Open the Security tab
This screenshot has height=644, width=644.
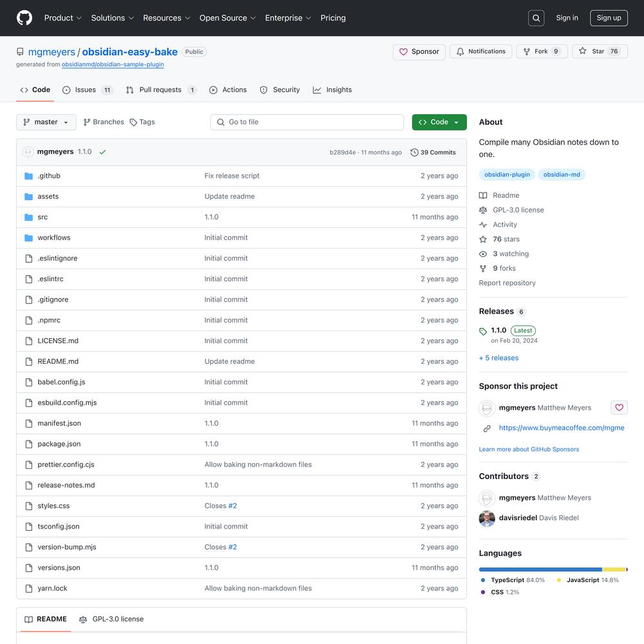coord(279,90)
